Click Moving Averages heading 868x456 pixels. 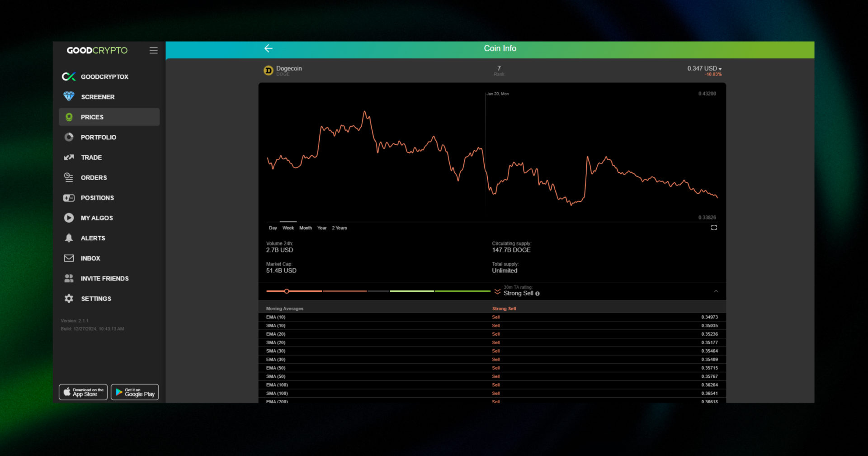285,309
